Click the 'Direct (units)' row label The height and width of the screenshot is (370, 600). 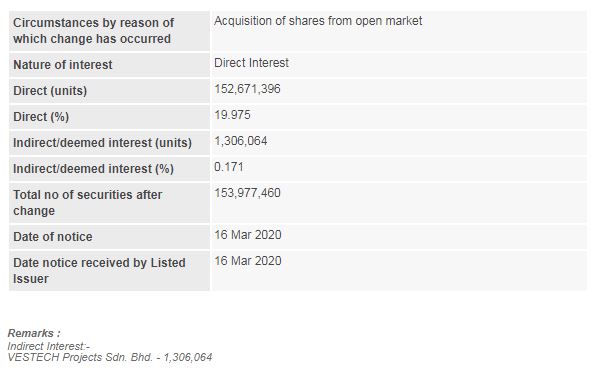tap(50, 91)
